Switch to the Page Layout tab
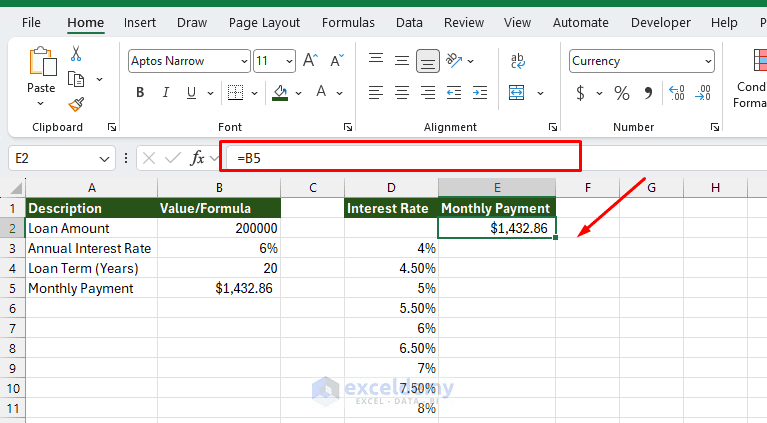 click(x=264, y=22)
